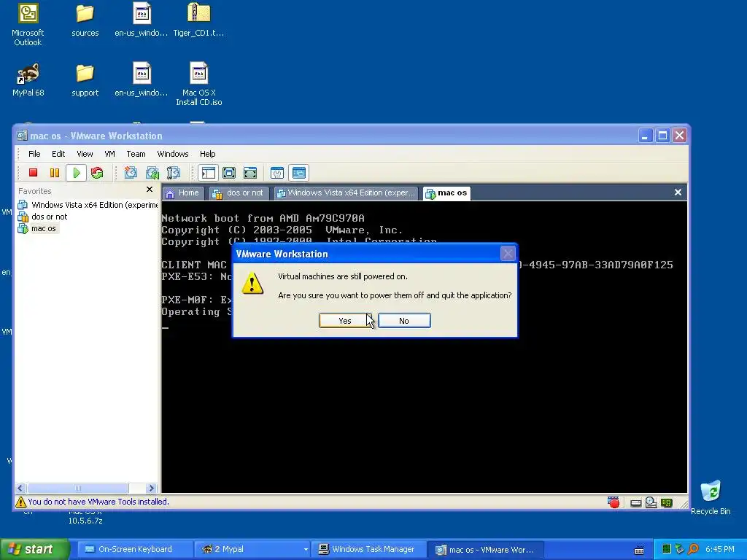Switch to the mac os tab
The width and height of the screenshot is (747, 560).
coord(446,192)
